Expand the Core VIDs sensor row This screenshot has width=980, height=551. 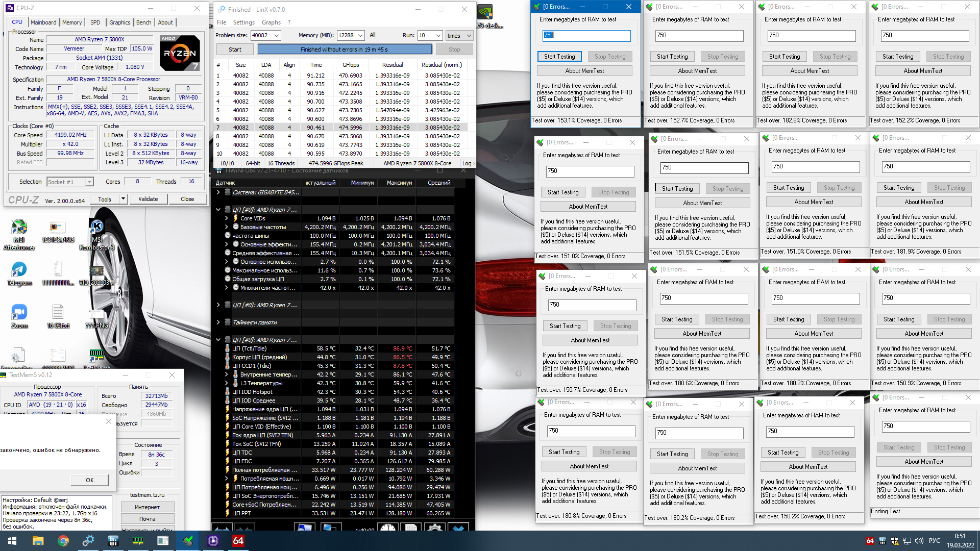pos(227,218)
